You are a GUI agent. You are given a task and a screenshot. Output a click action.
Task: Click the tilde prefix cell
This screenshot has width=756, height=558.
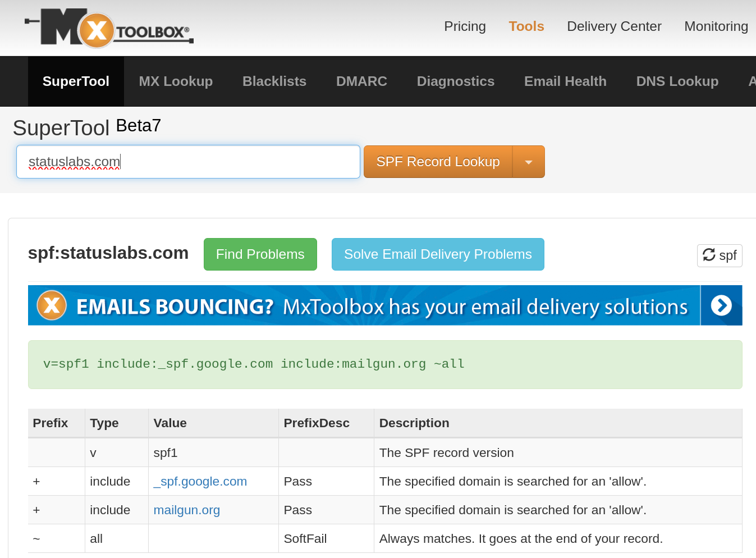[x=57, y=539]
